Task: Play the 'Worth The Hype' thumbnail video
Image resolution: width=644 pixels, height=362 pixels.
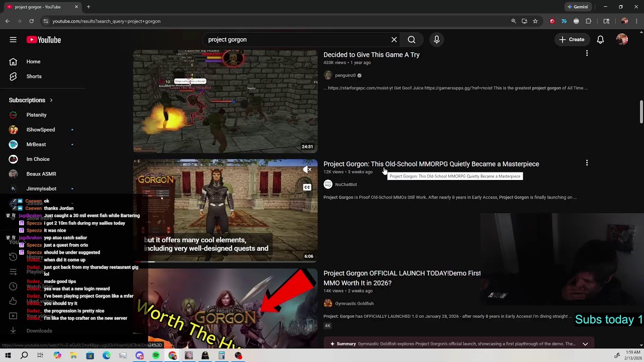Action: (x=225, y=309)
